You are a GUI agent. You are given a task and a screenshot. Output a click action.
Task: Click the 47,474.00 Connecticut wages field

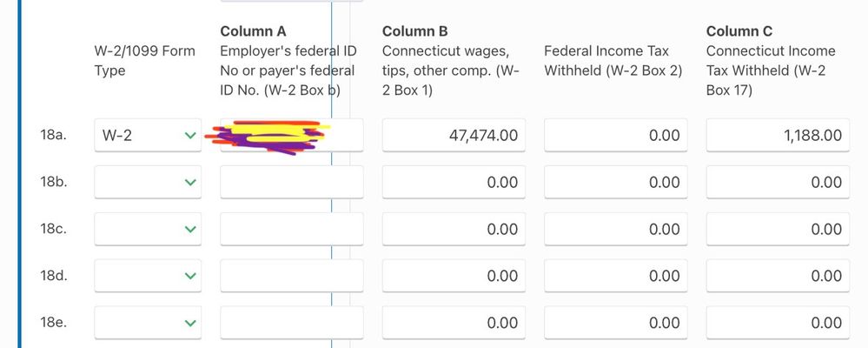click(454, 136)
